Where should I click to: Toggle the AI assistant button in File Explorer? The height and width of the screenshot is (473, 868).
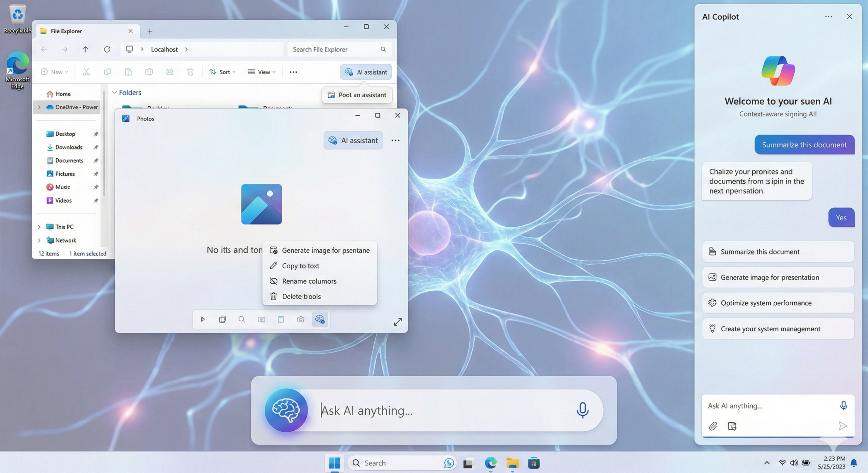[x=366, y=72]
